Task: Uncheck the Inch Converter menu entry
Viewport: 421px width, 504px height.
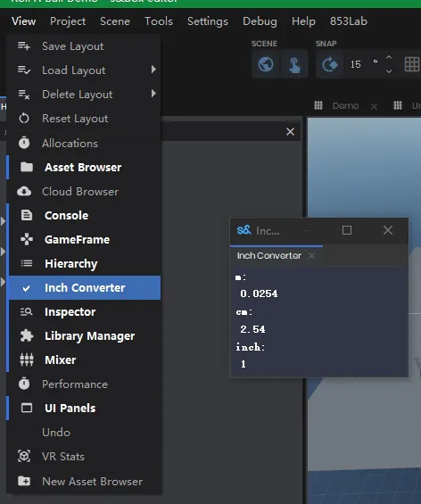Action: 85,287
